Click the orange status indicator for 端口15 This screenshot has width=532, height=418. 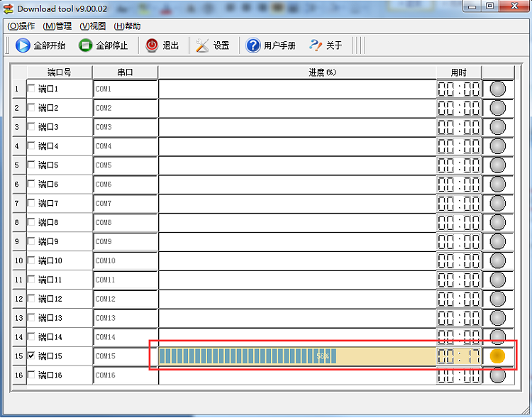click(x=497, y=356)
